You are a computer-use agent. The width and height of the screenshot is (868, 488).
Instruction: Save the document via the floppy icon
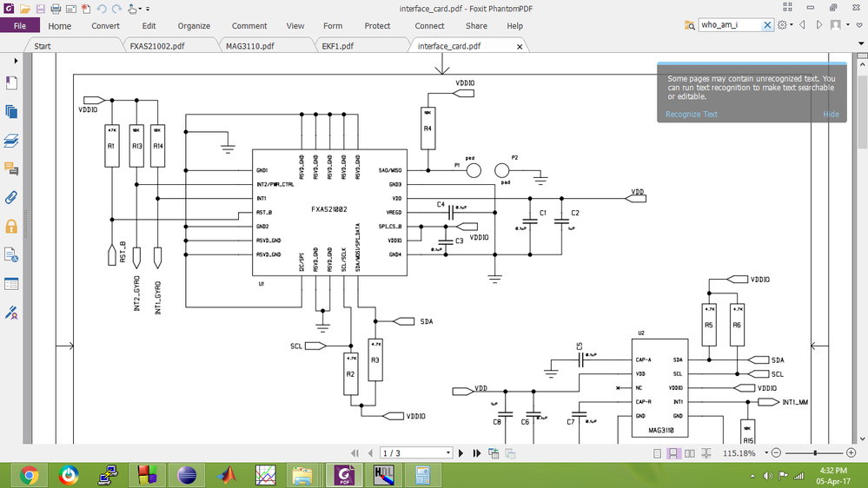coord(41,9)
